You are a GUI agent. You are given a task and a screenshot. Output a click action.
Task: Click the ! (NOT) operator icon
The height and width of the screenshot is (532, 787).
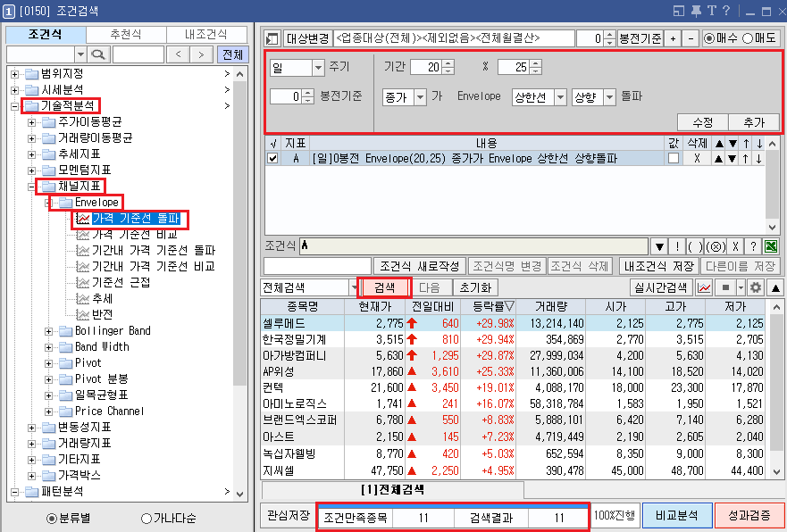pos(677,247)
